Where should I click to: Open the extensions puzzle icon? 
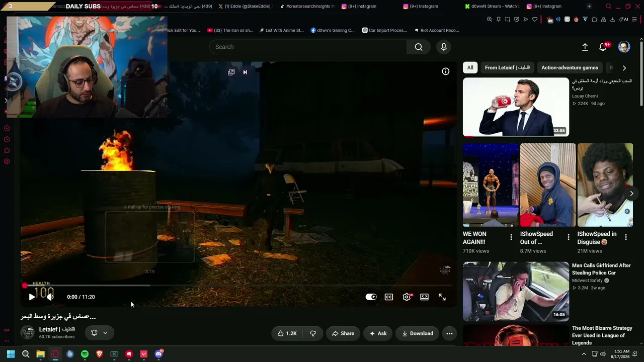[594, 20]
